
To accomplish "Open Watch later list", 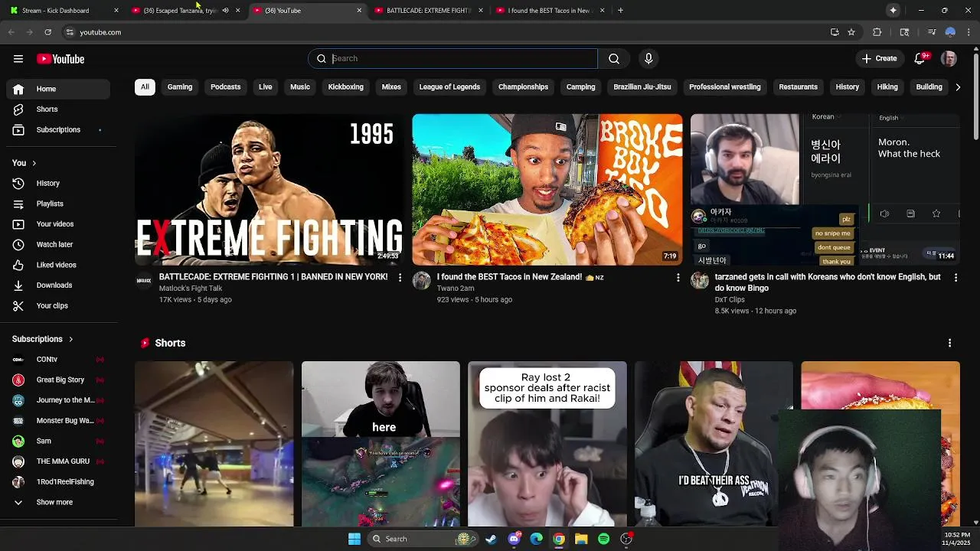I will click(58, 245).
